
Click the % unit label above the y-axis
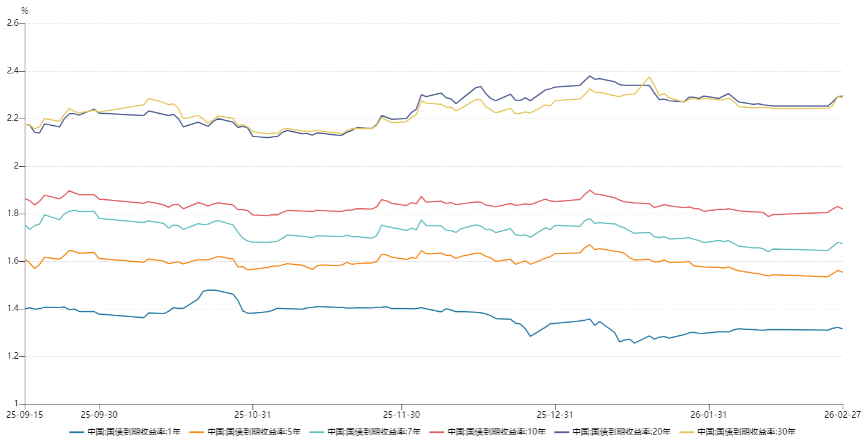tap(24, 11)
